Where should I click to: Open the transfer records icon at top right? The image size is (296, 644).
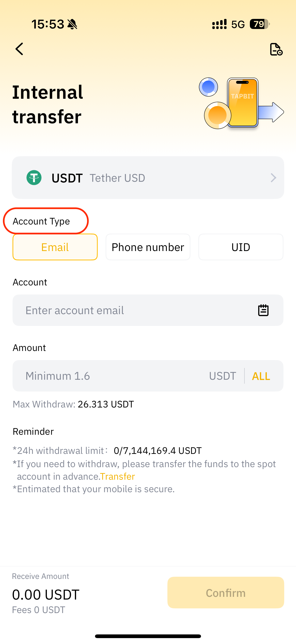pyautogui.click(x=276, y=49)
